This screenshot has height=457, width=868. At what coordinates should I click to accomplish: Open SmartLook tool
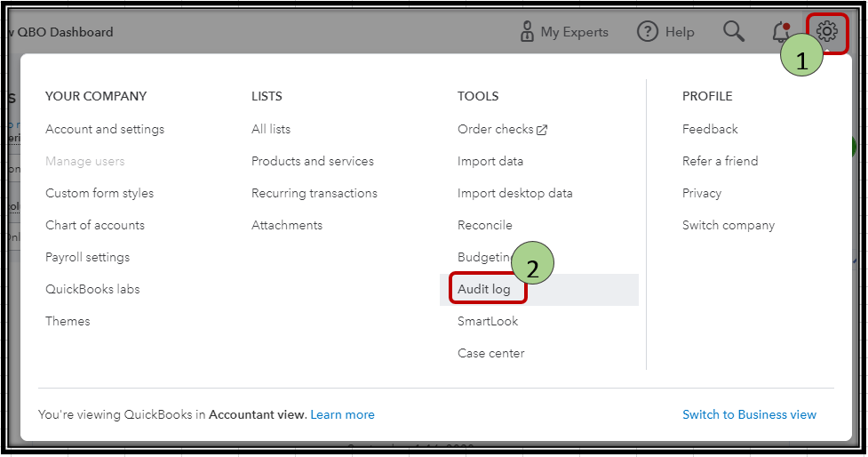point(488,321)
